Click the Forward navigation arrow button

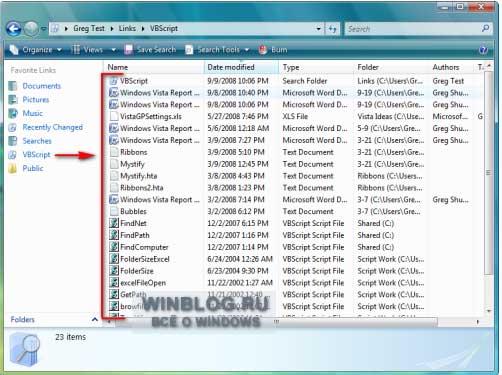click(x=31, y=29)
